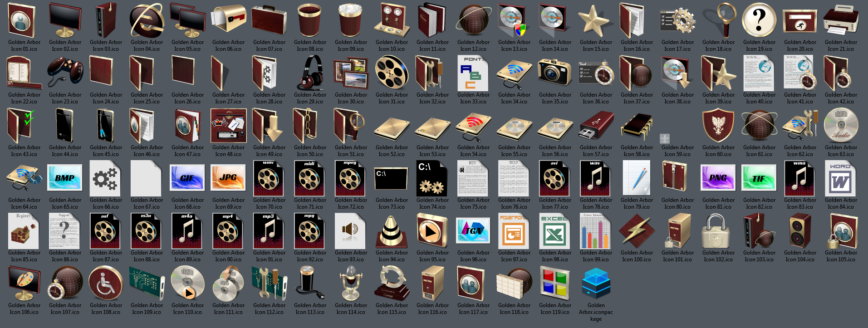This screenshot has height=328, width=868.
Task: Select the gold star icon Icon 15.ico
Action: (x=596, y=20)
